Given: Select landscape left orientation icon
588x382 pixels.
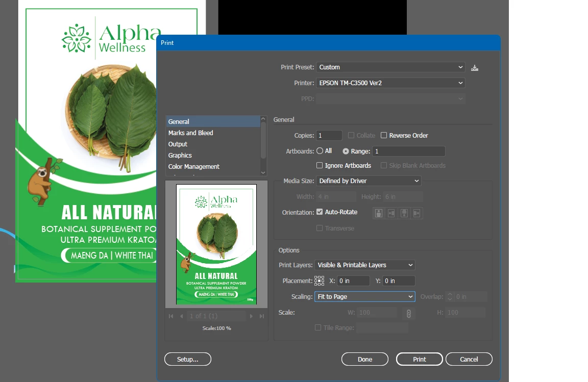Looking at the screenshot, I should click(391, 213).
